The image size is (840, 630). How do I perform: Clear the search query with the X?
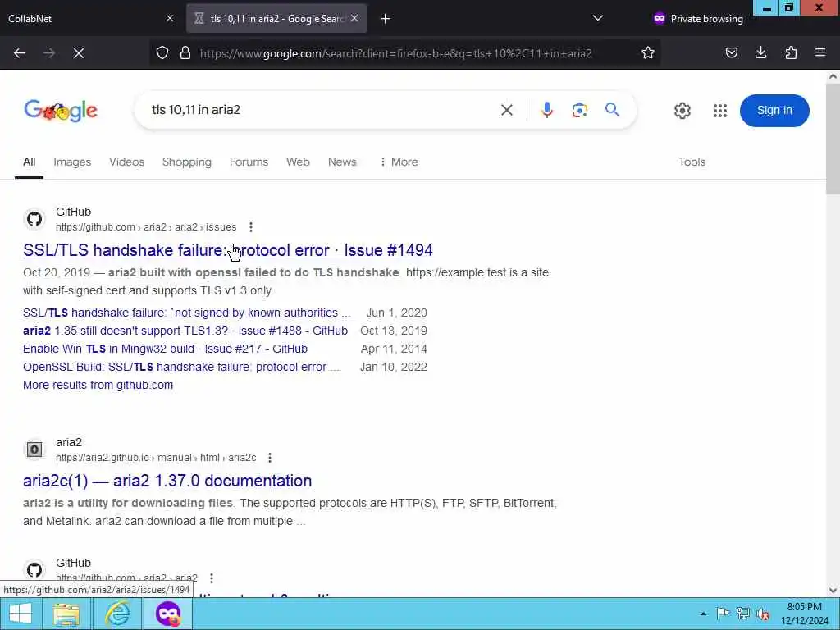pyautogui.click(x=507, y=111)
